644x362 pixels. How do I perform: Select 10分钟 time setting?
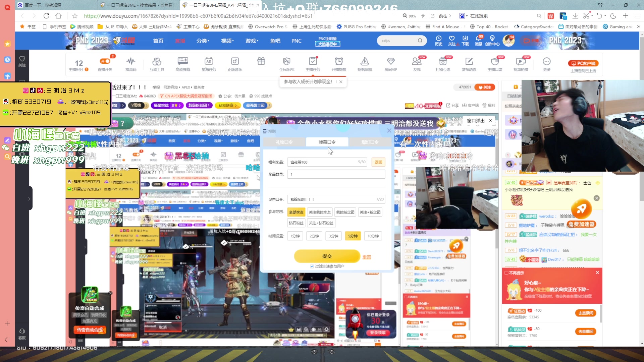[x=373, y=236]
